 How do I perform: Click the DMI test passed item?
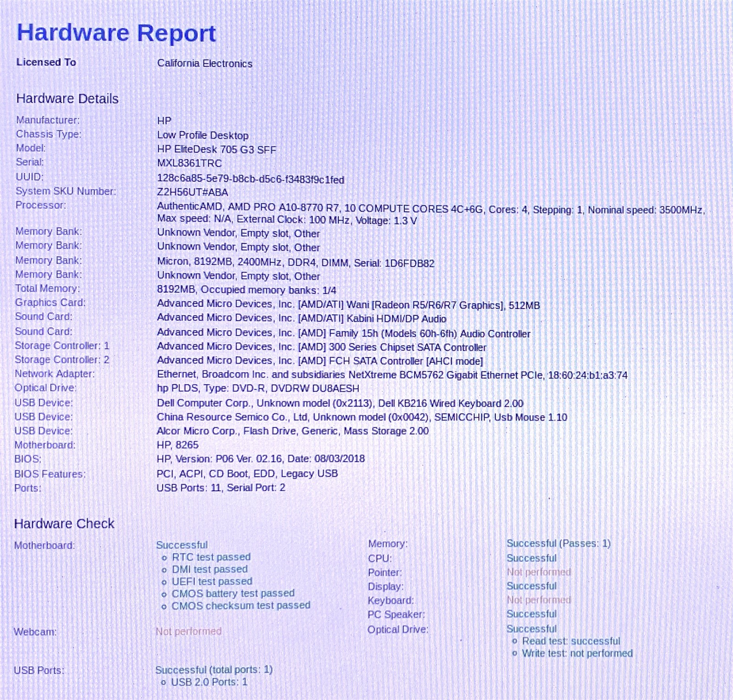click(210, 569)
